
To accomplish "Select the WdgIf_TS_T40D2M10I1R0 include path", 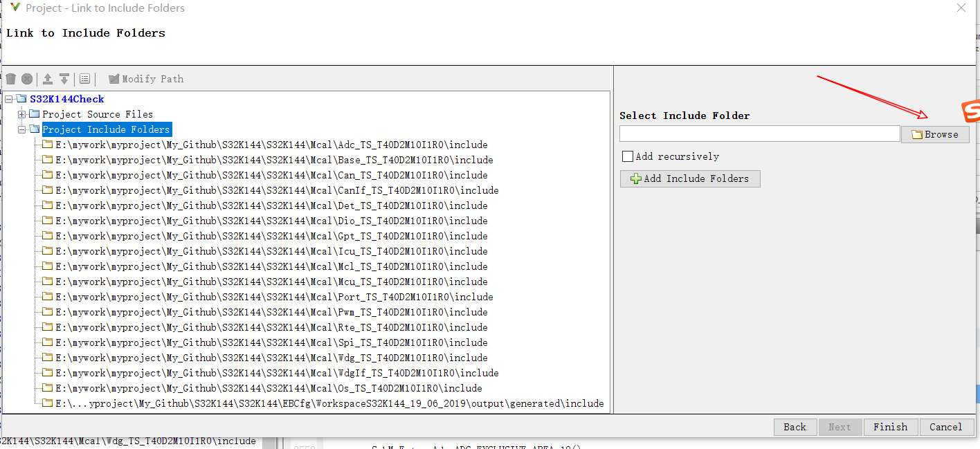I will click(x=277, y=373).
